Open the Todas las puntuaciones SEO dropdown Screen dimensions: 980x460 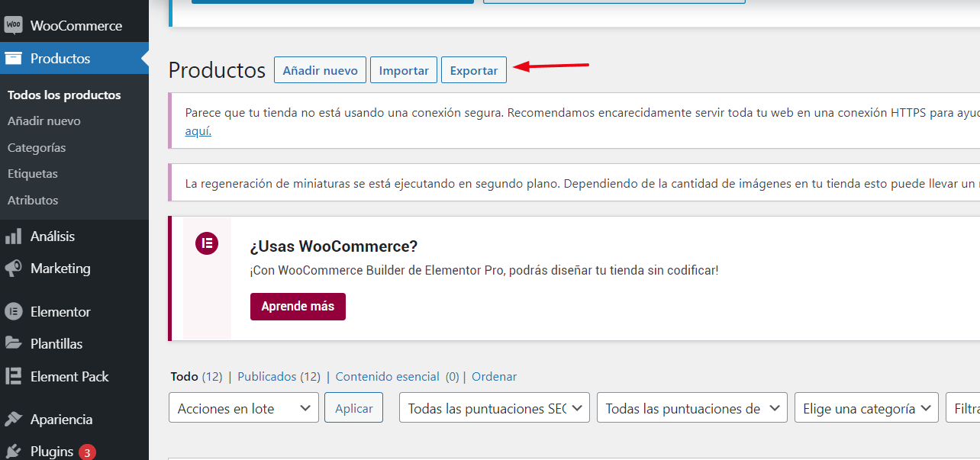495,408
